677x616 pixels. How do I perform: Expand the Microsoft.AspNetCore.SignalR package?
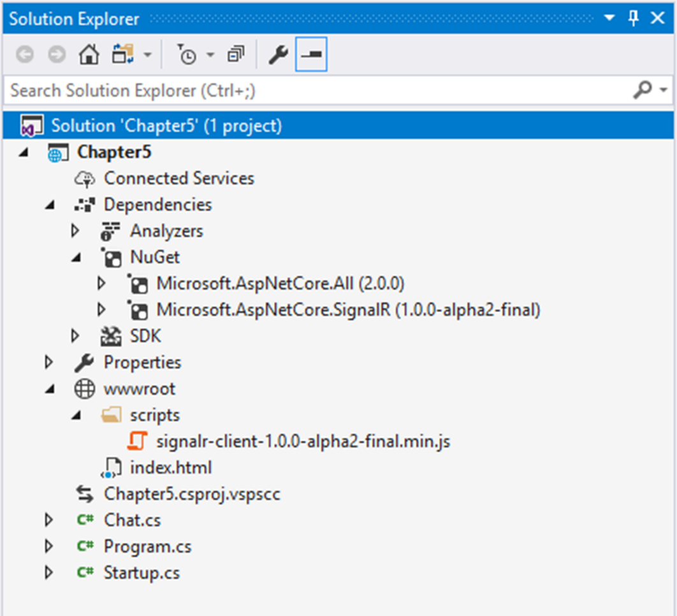point(101,310)
